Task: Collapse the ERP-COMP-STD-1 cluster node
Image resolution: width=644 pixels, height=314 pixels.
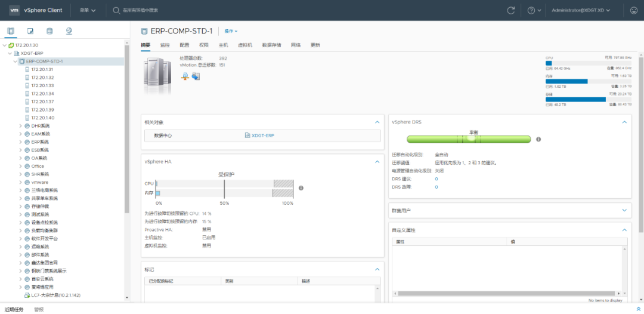Action: [15, 61]
